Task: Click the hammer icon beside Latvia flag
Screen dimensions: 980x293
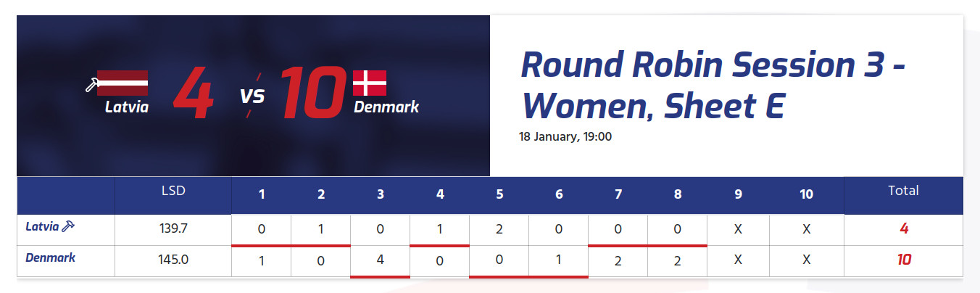Action: click(x=91, y=85)
